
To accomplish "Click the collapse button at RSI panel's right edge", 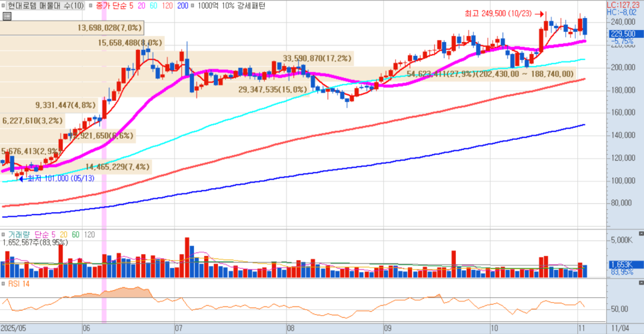I will point(641,283).
